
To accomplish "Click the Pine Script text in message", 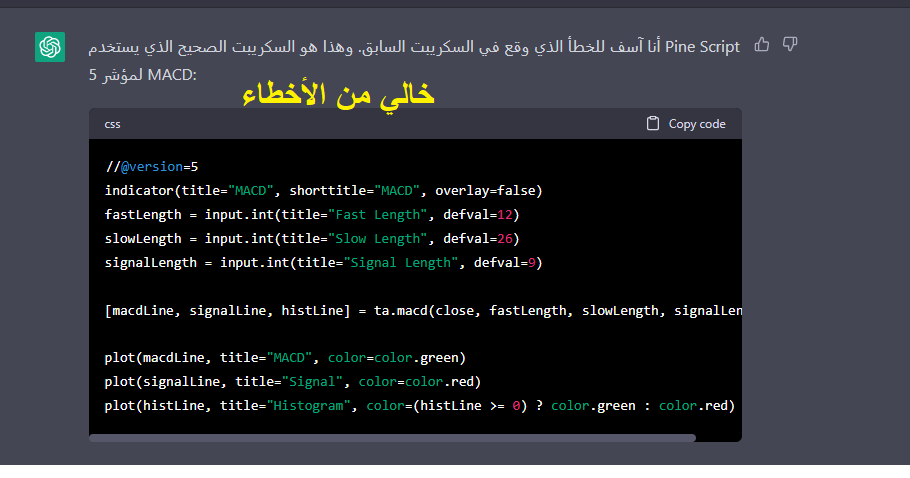I will tap(702, 47).
